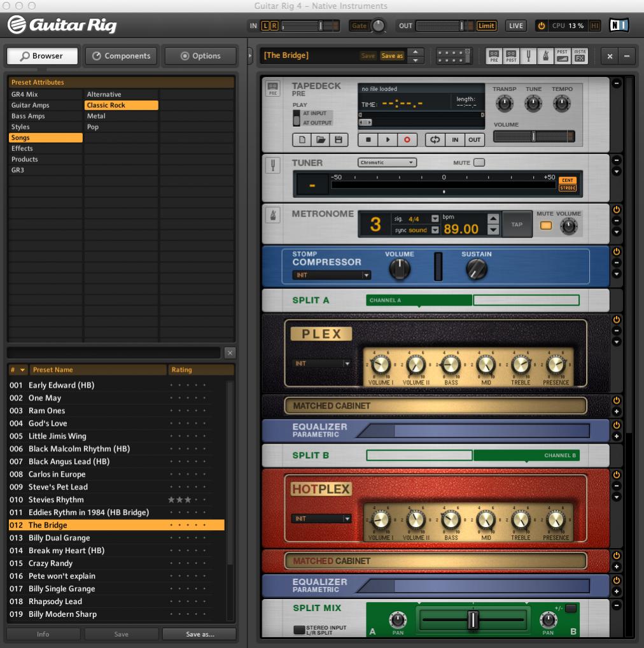644x648 pixels.
Task: Click the Tapedeck Post toolbar icon
Action: (511, 56)
